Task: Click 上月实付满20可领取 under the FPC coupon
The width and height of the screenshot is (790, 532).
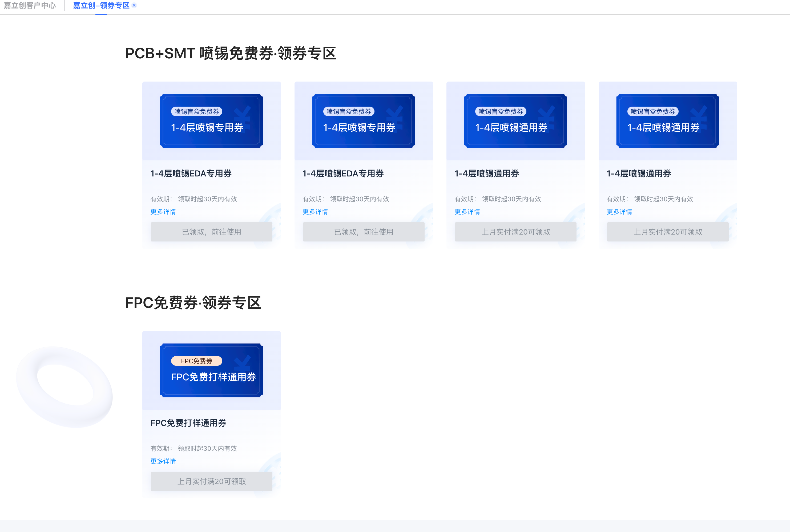Action: coord(211,481)
